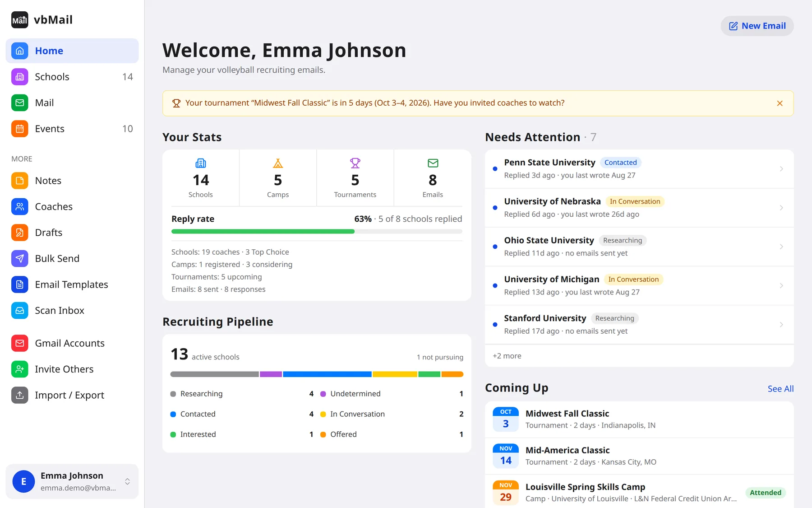Expand the Emma Johnson account switcher
The width and height of the screenshot is (812, 508).
pos(72,481)
